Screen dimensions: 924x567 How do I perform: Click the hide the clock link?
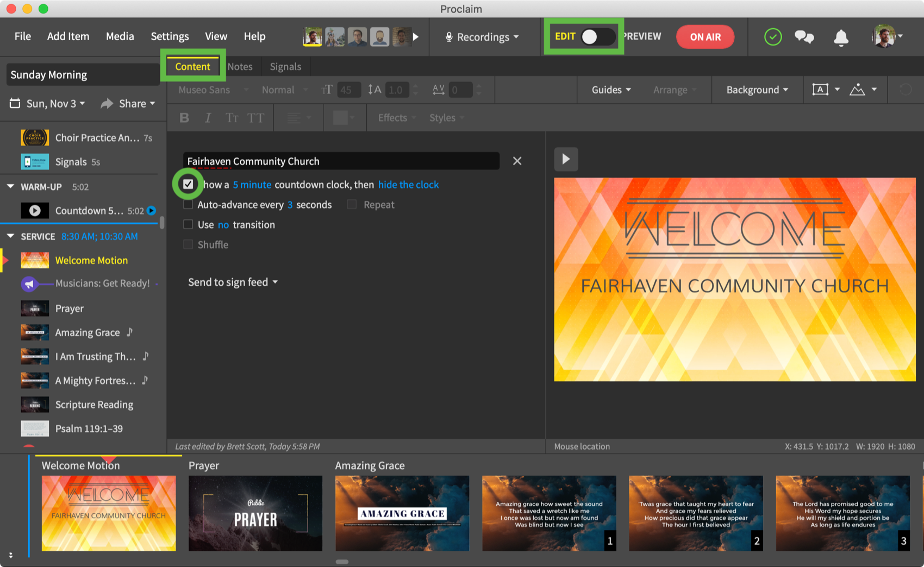click(408, 185)
